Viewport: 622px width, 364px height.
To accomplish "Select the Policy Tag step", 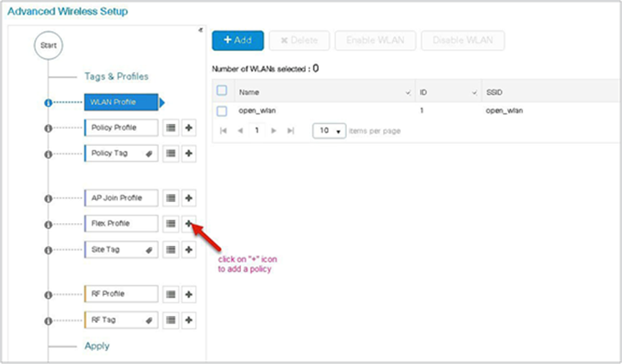I will pos(122,153).
